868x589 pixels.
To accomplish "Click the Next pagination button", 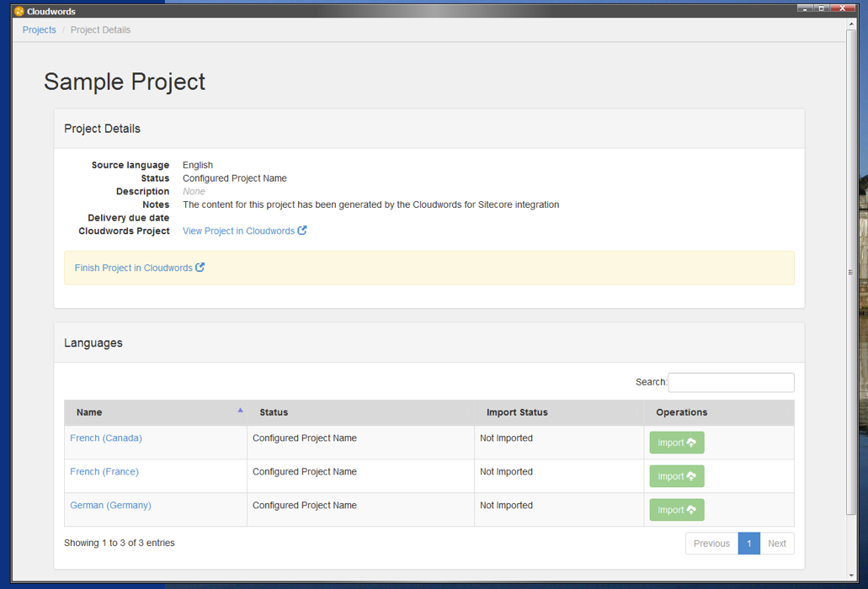I will point(776,544).
